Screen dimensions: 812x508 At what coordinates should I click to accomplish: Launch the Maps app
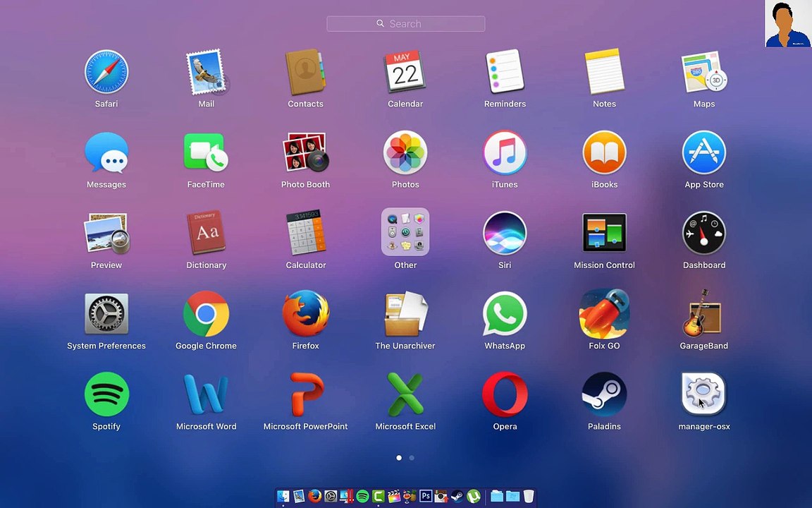tap(703, 72)
